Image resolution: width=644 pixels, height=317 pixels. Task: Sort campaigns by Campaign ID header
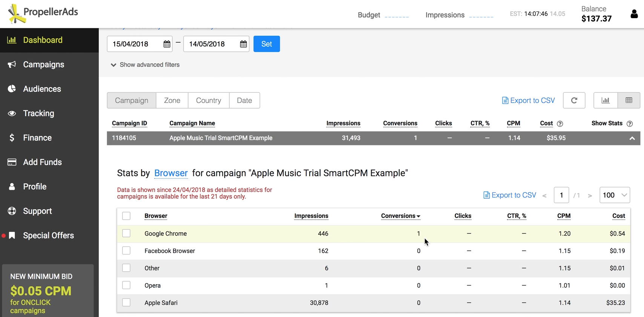click(129, 123)
